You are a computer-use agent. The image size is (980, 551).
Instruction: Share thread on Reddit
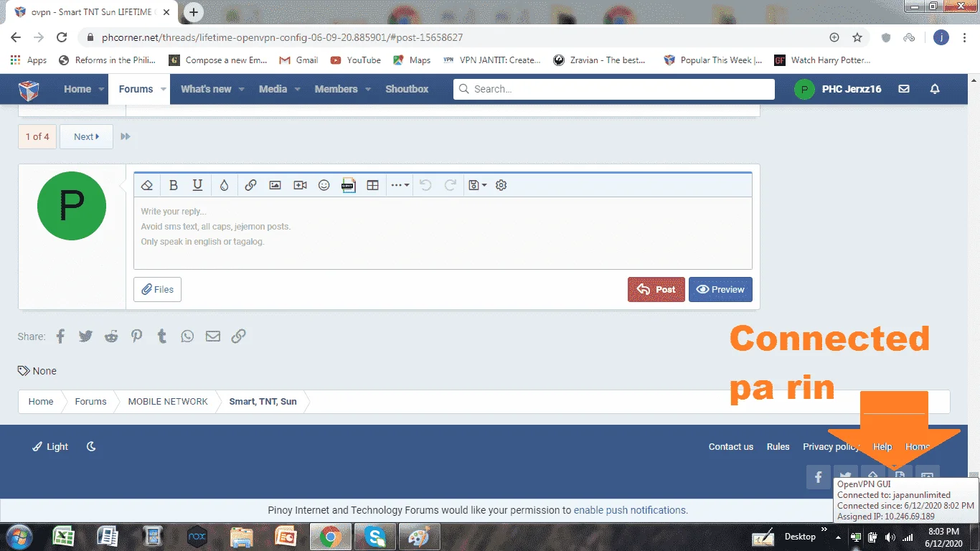click(111, 336)
